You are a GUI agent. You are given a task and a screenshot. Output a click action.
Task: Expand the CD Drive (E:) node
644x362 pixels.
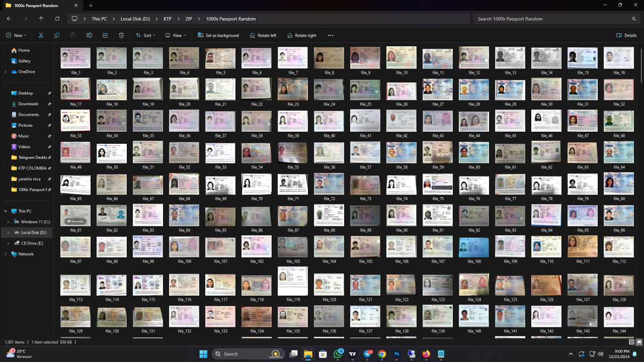click(x=9, y=243)
